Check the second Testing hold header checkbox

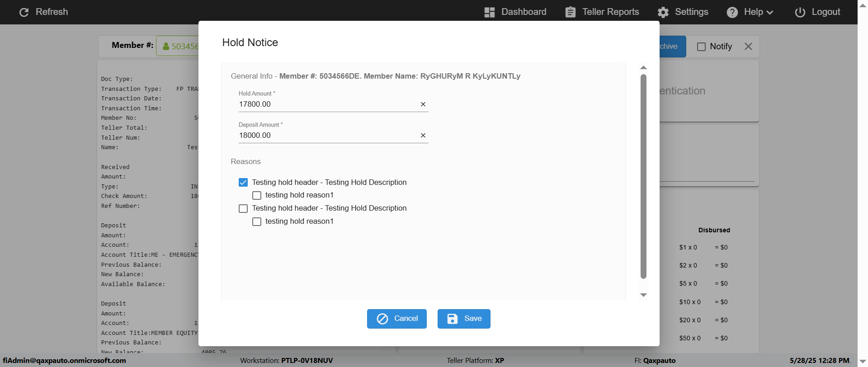point(243,208)
